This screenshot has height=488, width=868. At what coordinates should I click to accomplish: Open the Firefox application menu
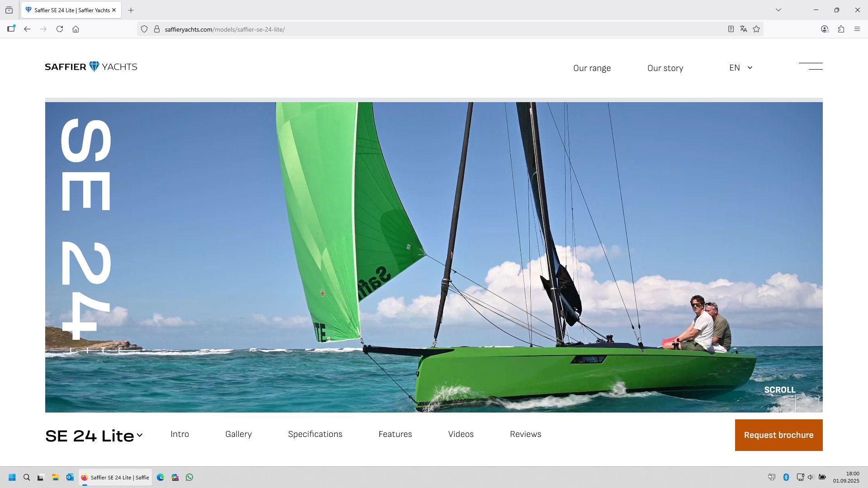[857, 29]
